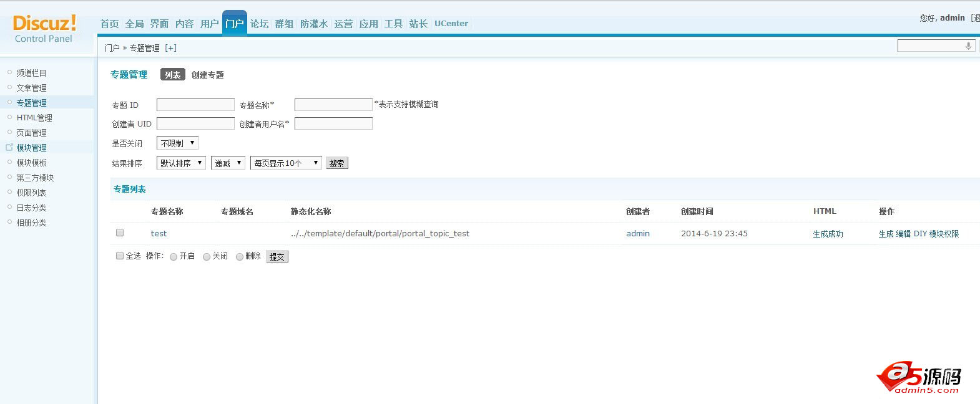The height and width of the screenshot is (404, 980).
Task: Open 模块模板 in the sidebar
Action: click(32, 163)
